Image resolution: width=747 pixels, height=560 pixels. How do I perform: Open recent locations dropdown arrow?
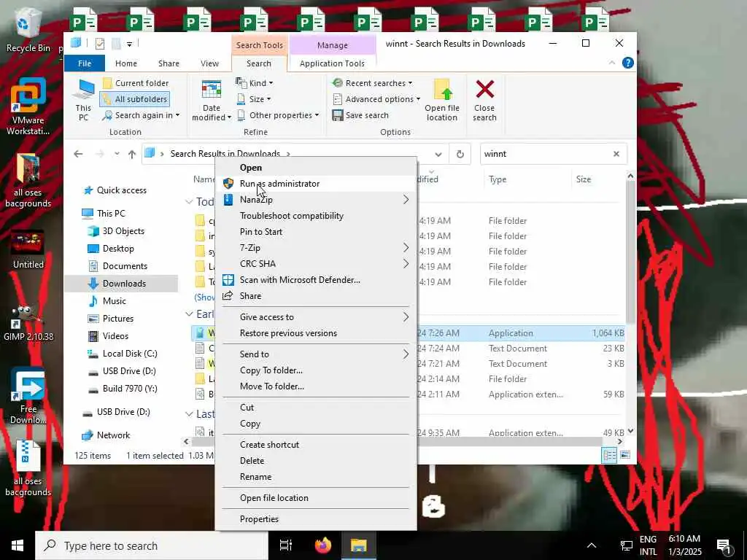pos(117,154)
